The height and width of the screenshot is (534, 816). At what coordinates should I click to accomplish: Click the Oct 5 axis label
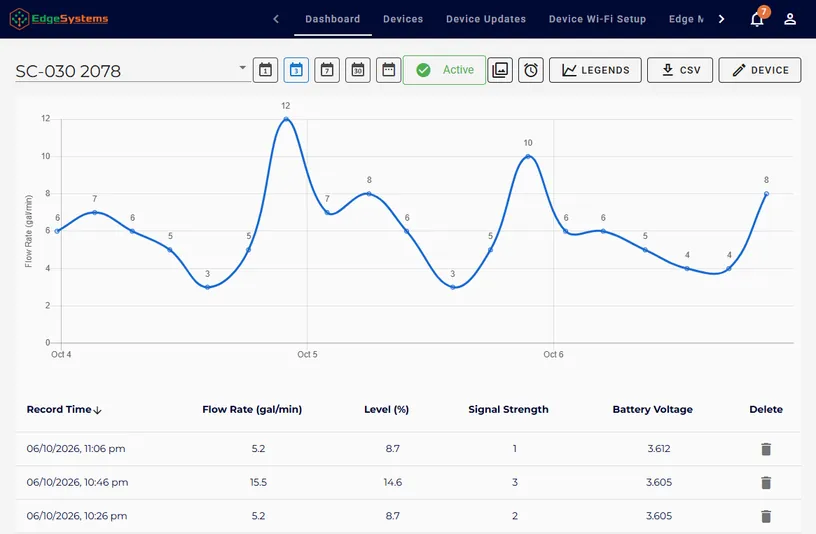tap(307, 354)
